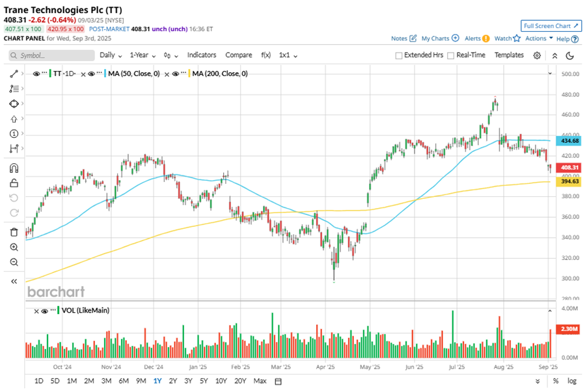The image size is (587, 392).
Task: Select the 1D range tab
Action: pos(39,381)
